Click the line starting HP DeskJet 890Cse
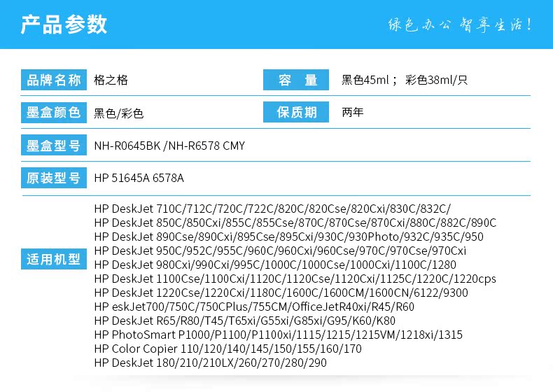 click(288, 237)
